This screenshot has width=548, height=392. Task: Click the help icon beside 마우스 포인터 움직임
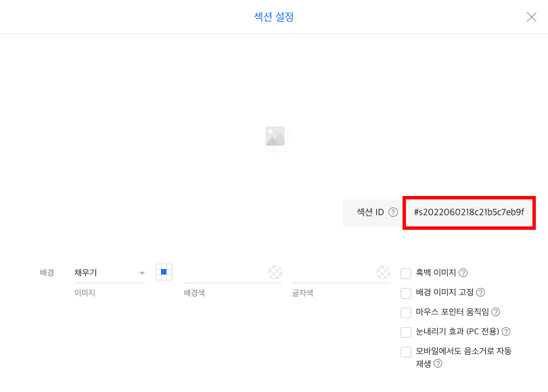[x=496, y=312]
